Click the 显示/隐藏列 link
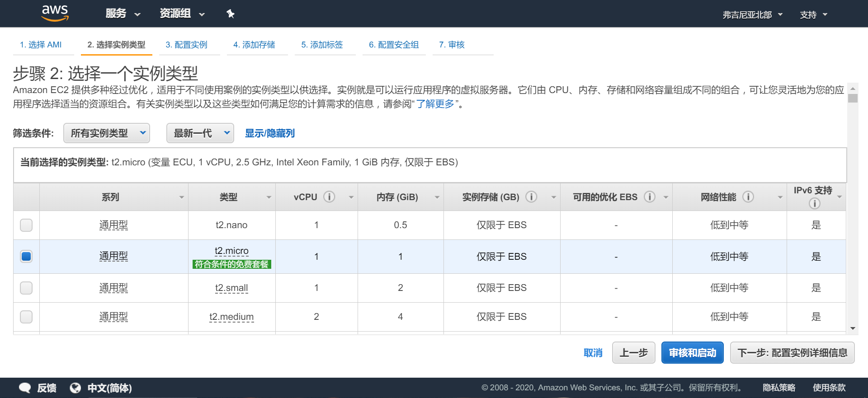This screenshot has width=868, height=398. 270,133
